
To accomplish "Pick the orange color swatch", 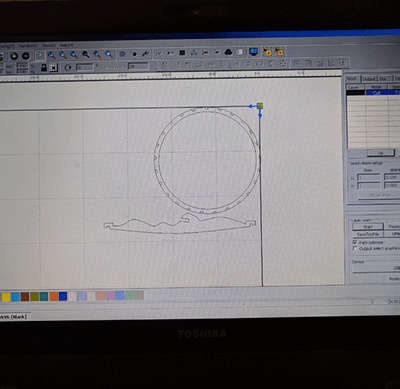I will pyautogui.click(x=54, y=296).
